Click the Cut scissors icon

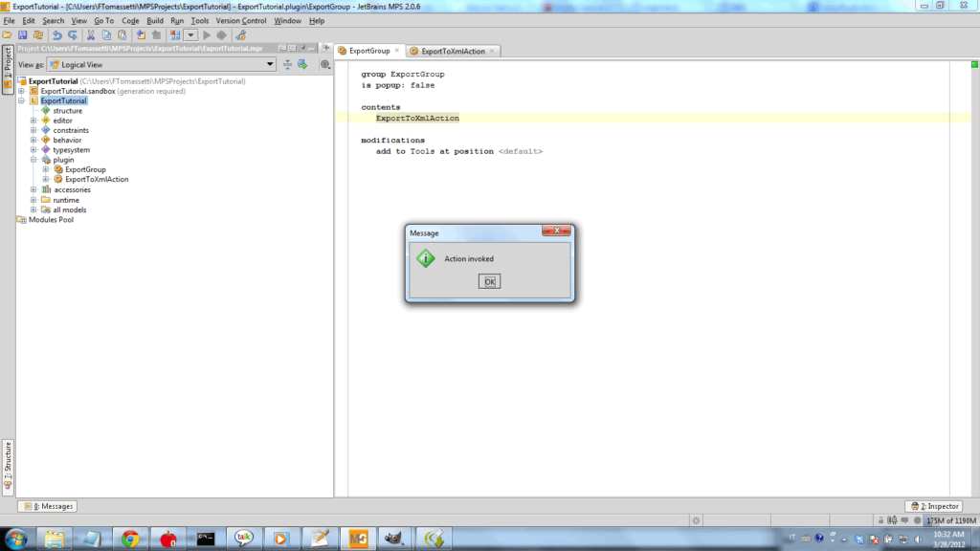tap(91, 35)
